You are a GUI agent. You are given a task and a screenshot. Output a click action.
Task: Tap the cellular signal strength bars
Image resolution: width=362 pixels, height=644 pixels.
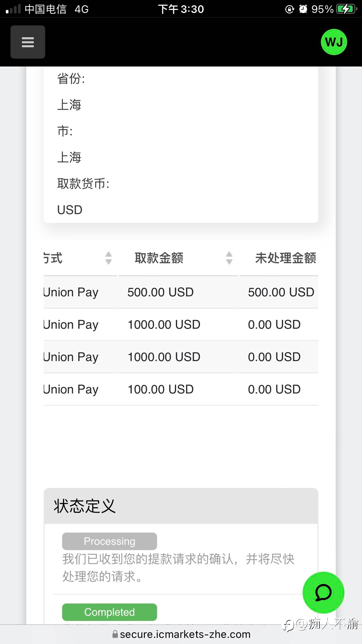click(x=13, y=9)
